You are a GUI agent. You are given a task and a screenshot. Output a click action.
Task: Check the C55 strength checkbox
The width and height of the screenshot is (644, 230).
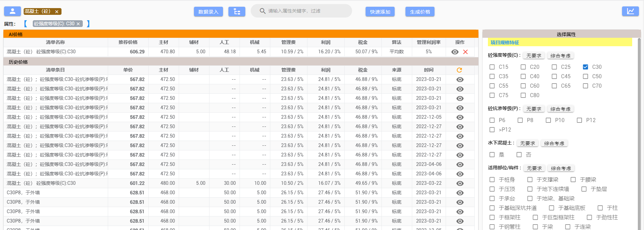click(492, 86)
